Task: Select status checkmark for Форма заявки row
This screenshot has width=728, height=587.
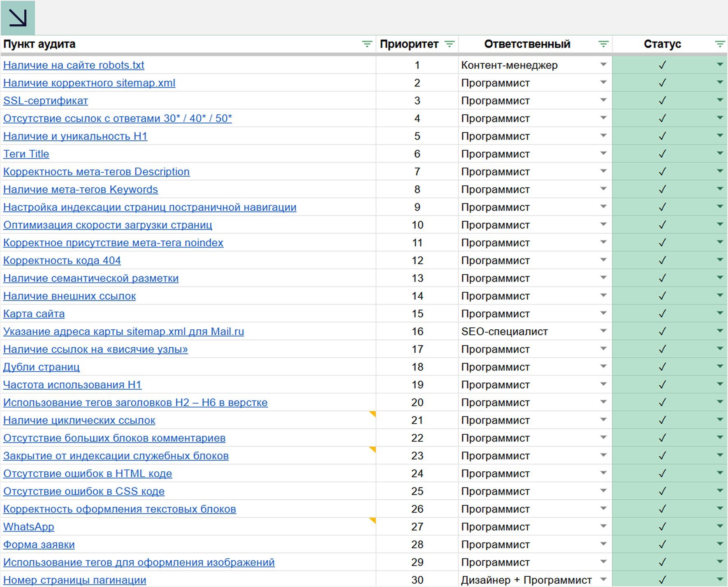Action: (x=662, y=545)
